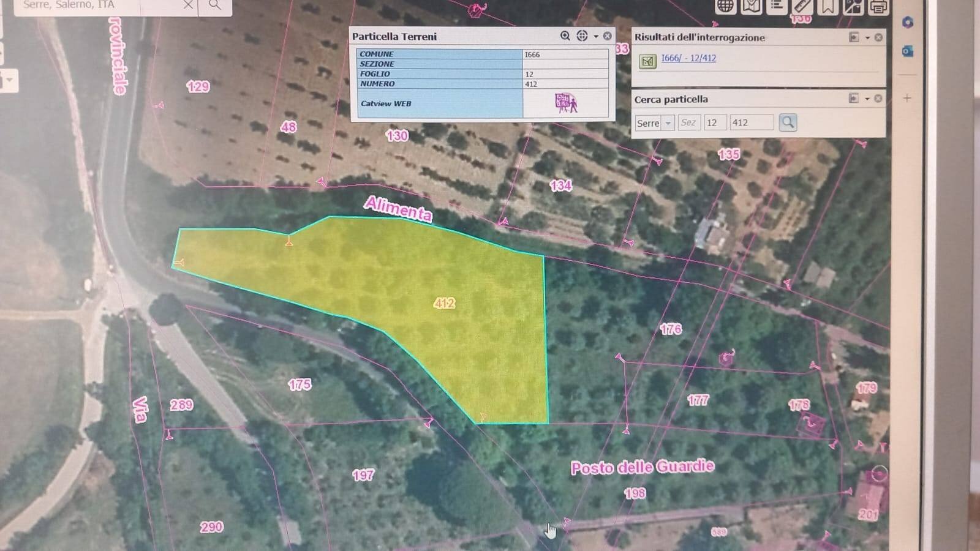Open the Risultati dell'interrogazione panel menu arrow
The height and width of the screenshot is (551, 980).
pyautogui.click(x=867, y=38)
